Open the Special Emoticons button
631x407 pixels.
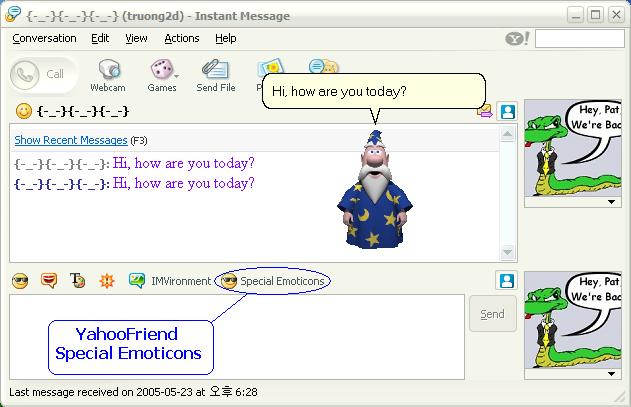pyautogui.click(x=272, y=281)
